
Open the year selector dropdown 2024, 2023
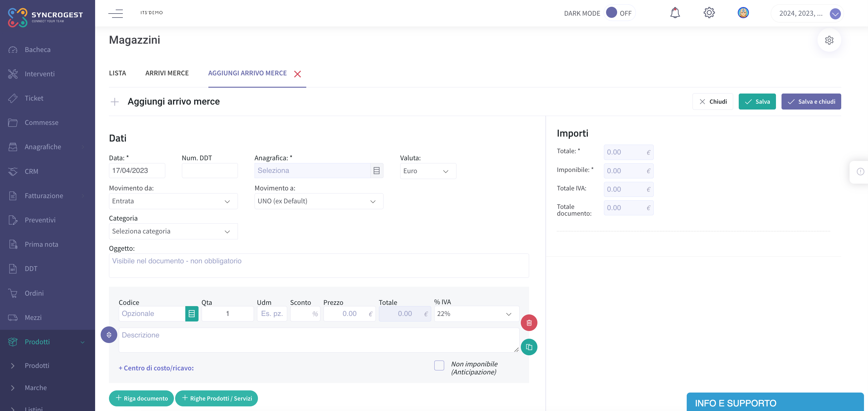coord(807,14)
